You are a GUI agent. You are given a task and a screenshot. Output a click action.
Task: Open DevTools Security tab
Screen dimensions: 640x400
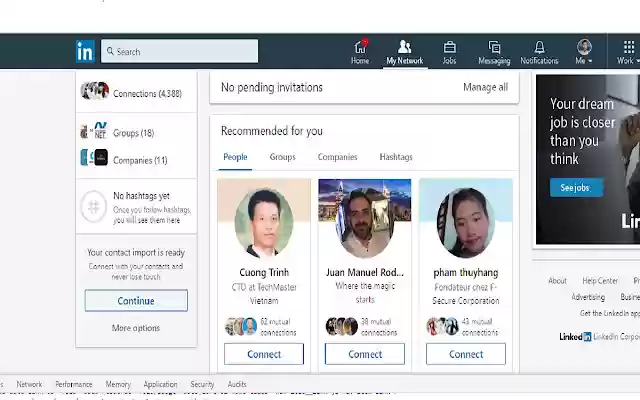pyautogui.click(x=202, y=384)
